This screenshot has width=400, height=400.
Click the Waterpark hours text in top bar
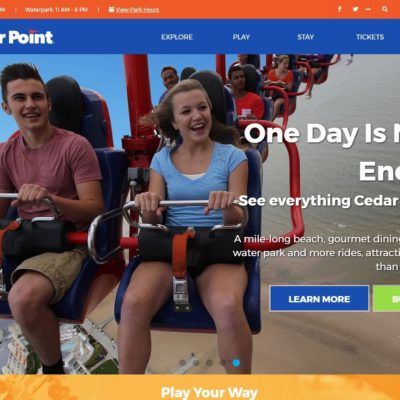56,10
